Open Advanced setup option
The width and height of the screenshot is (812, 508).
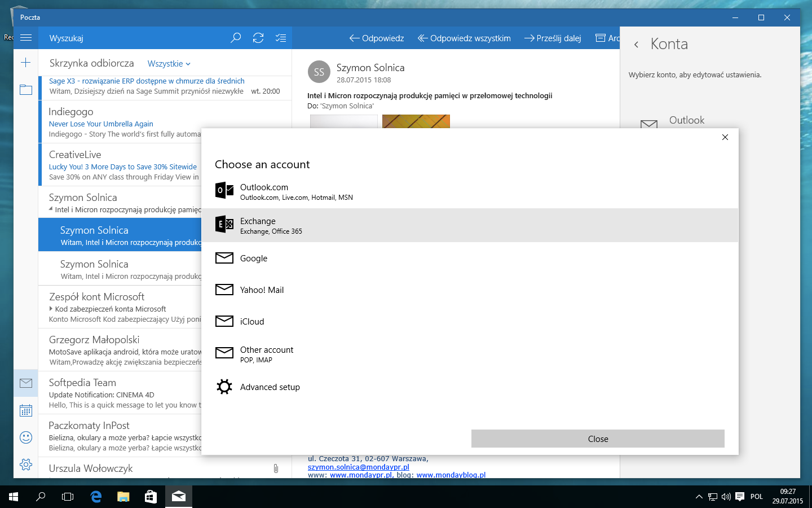470,387
